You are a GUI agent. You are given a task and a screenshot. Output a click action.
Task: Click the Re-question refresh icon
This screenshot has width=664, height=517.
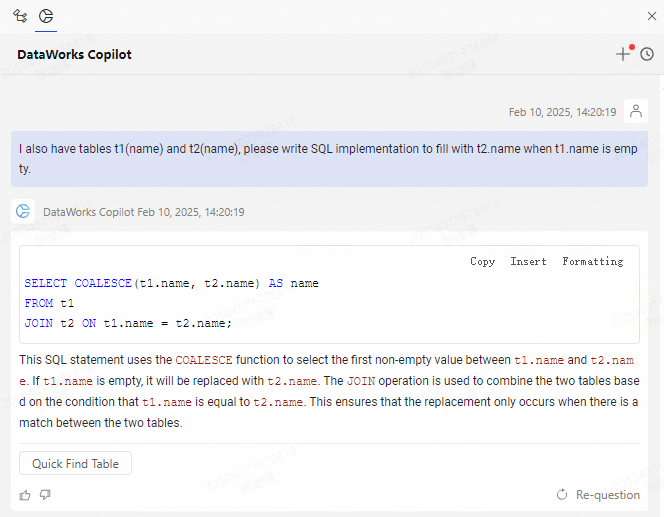coord(562,494)
